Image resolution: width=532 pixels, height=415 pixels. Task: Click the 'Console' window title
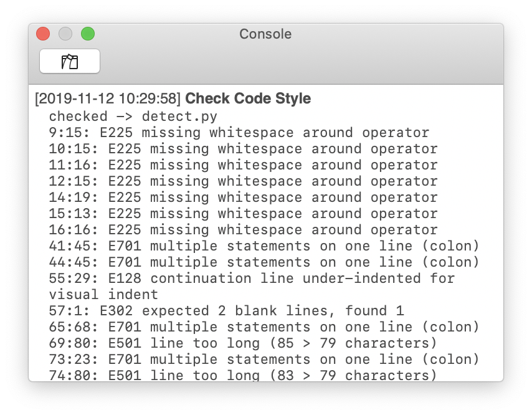[265, 34]
